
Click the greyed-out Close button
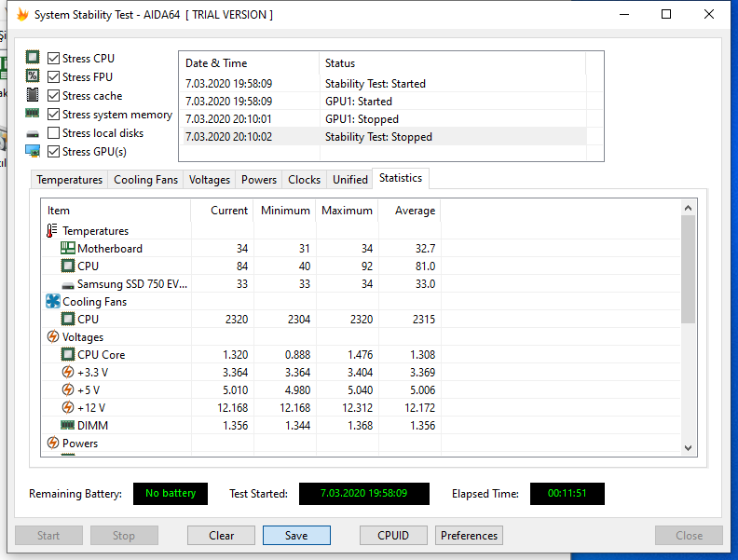pos(689,536)
